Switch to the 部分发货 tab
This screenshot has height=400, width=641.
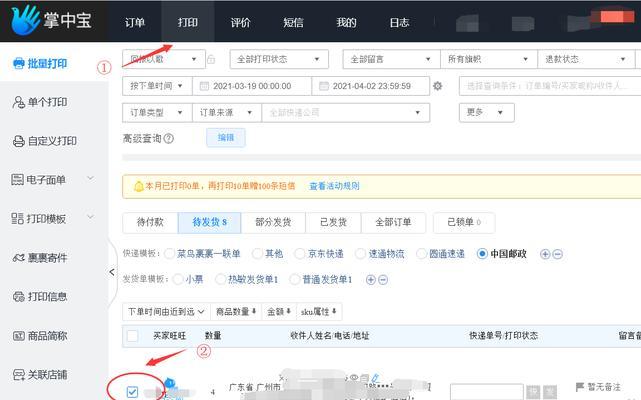coord(273,222)
